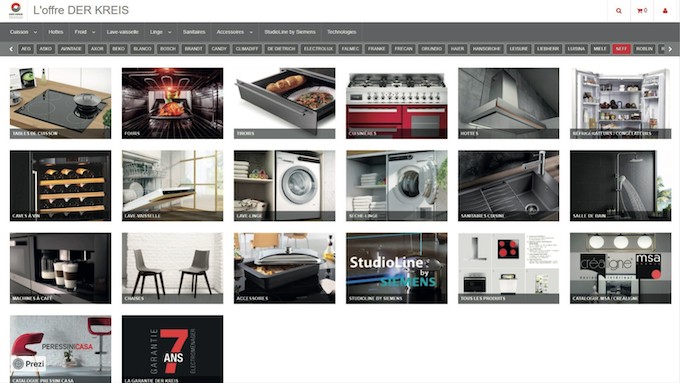Open the shopping cart icon
This screenshot has height=383, width=680.
(x=642, y=11)
